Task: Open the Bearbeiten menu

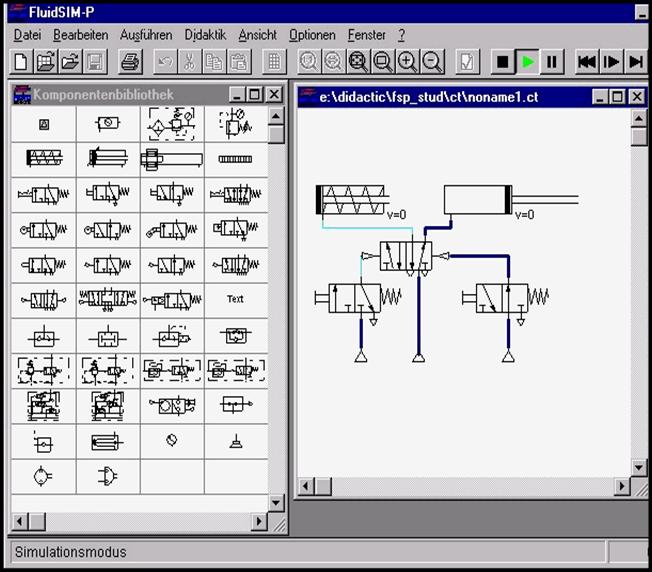Action: (81, 35)
